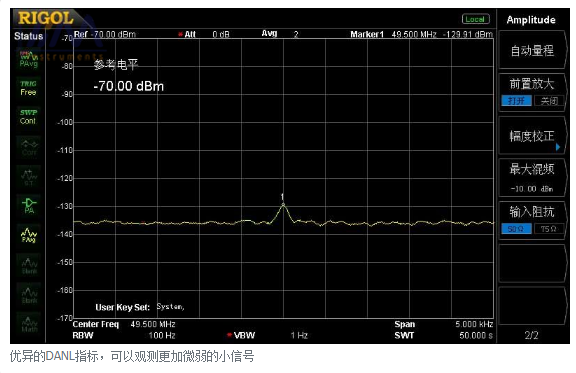Select the TRIG Free status indicator
This screenshot has width=576, height=373.
click(x=28, y=88)
